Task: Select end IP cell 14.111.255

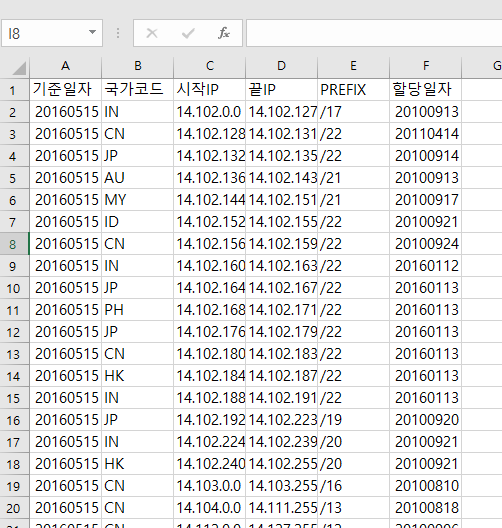Action: click(x=281, y=508)
